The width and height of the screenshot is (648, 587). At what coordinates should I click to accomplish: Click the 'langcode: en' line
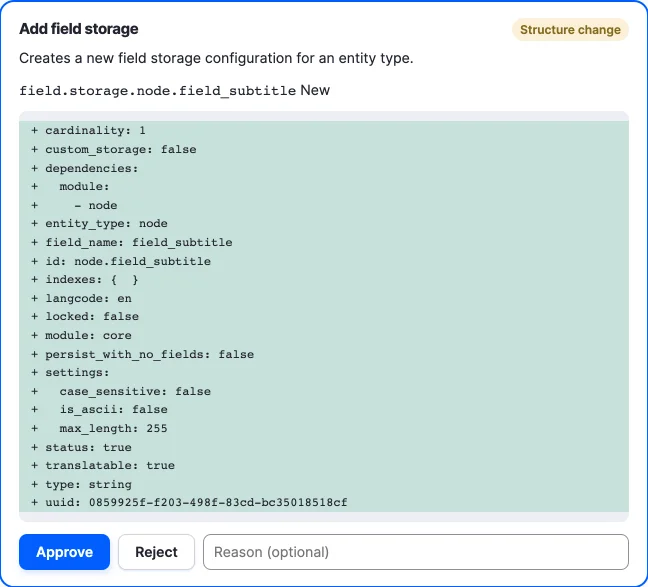(x=324, y=298)
